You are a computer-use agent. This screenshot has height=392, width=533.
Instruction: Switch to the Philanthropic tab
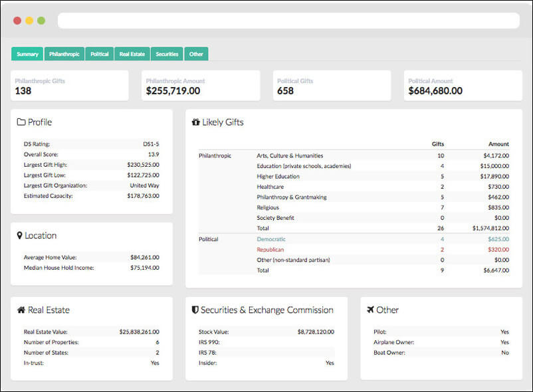(x=64, y=54)
